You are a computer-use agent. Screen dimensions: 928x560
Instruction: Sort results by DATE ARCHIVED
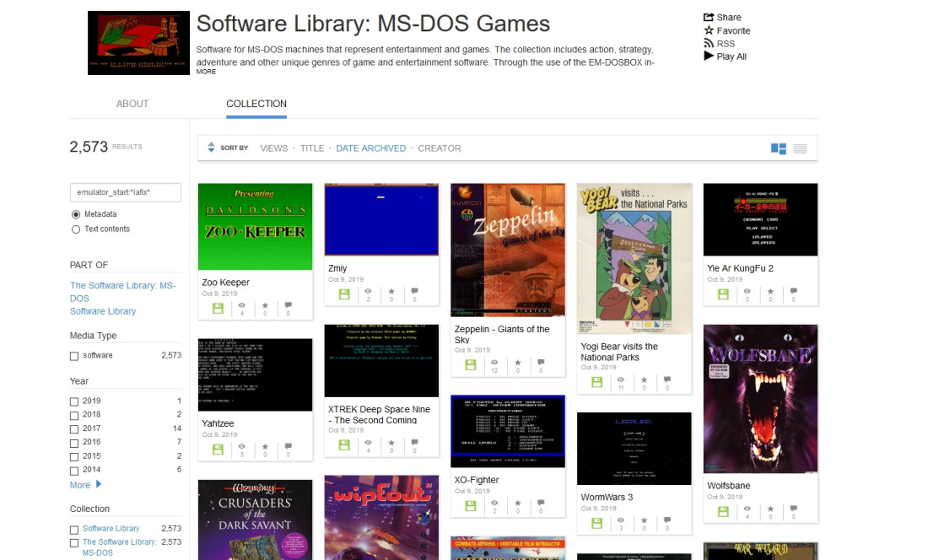click(x=371, y=148)
